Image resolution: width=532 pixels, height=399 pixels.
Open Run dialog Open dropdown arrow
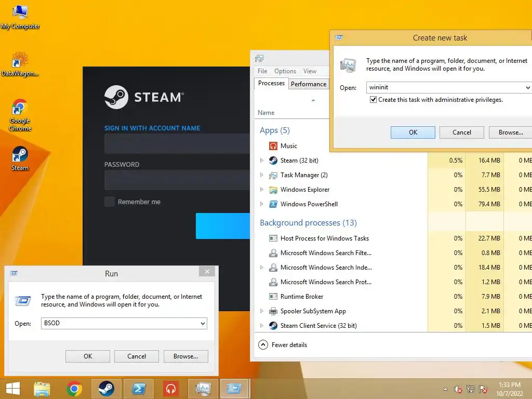click(203, 323)
